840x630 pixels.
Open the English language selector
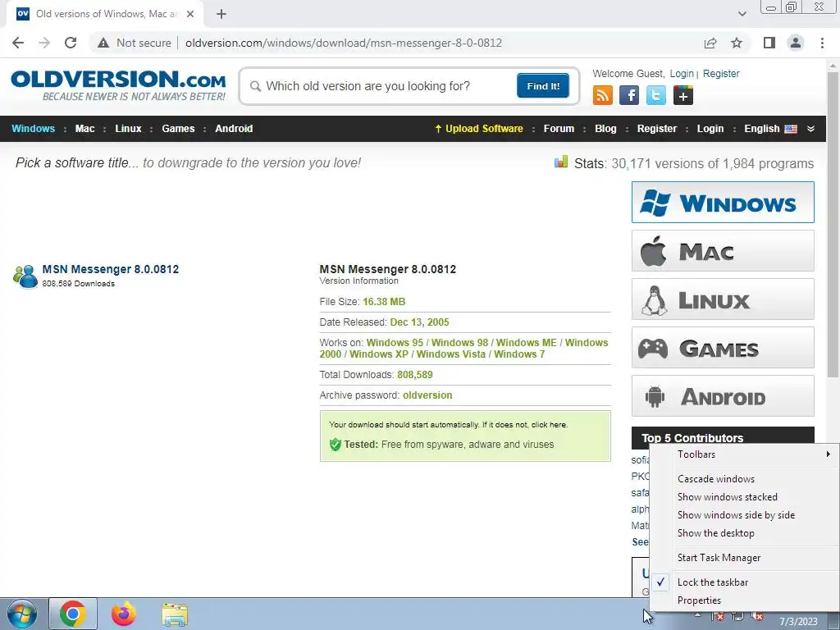(x=770, y=129)
